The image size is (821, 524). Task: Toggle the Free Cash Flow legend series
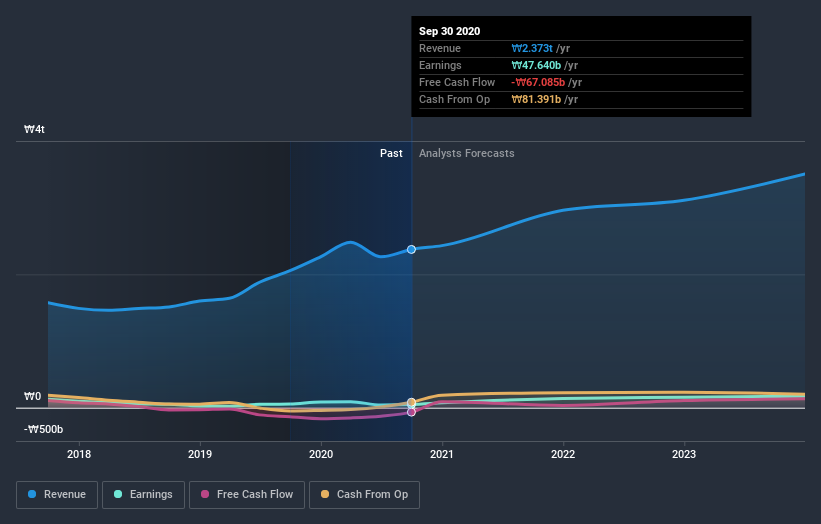click(x=247, y=495)
